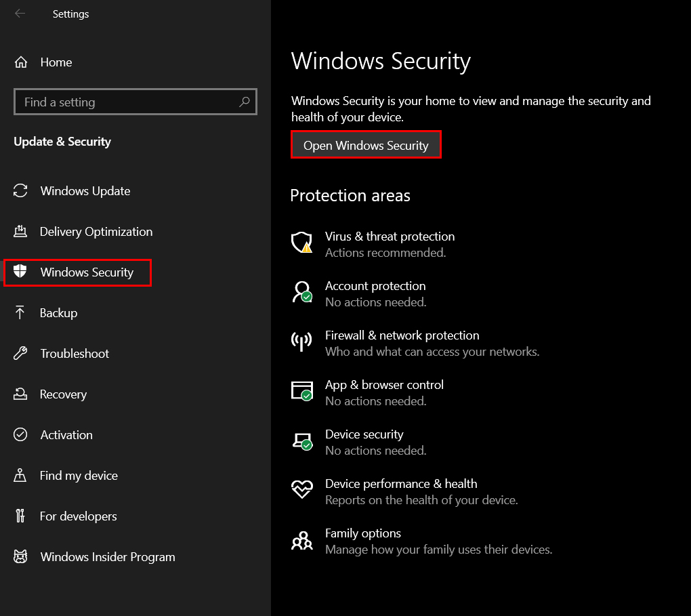
Task: Open Troubleshoot settings page
Action: point(75,353)
